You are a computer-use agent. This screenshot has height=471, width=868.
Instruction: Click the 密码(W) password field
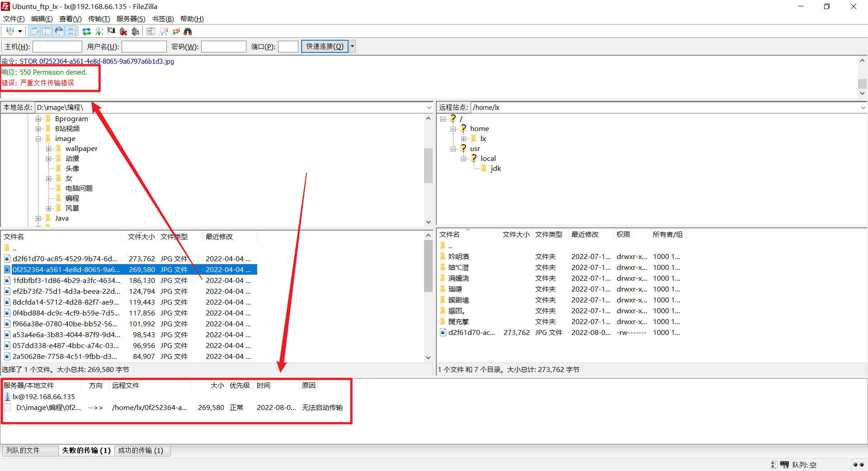click(224, 47)
